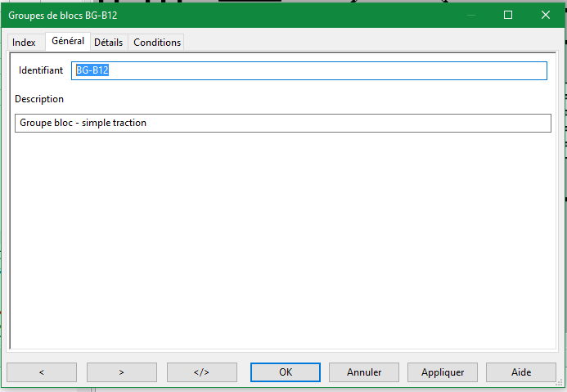Maximize the Groupes de blocs dialog
567x392 pixels.
coord(508,15)
